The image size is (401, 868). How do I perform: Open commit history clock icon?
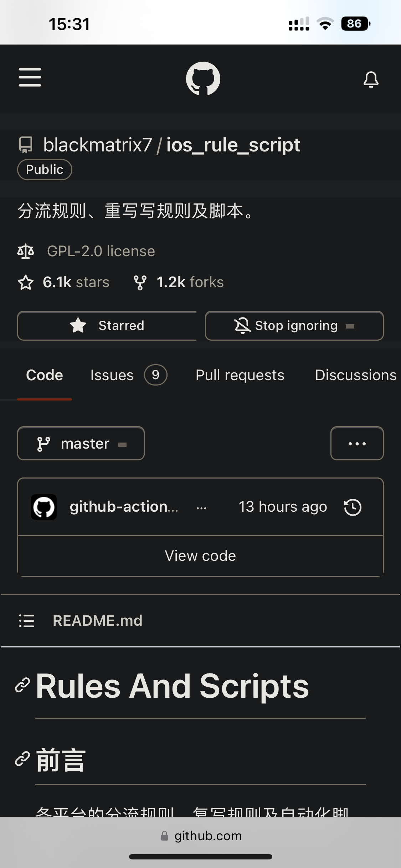click(353, 507)
